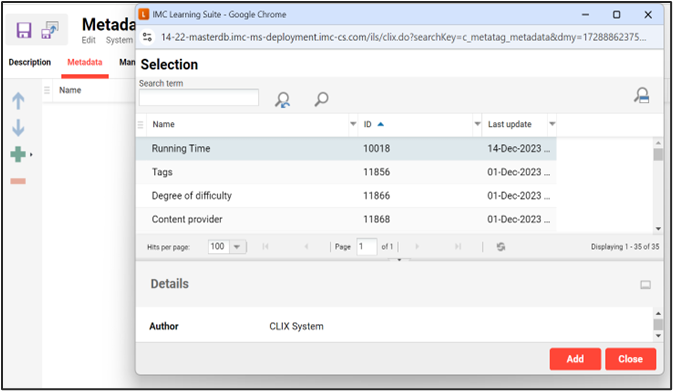Click the ID cell 11866
The height and width of the screenshot is (391, 673).
tap(376, 196)
